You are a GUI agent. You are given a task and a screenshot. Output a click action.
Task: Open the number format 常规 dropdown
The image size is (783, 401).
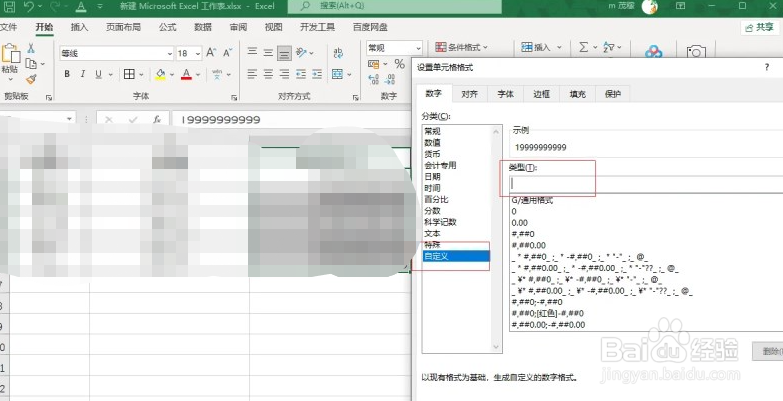(418, 48)
